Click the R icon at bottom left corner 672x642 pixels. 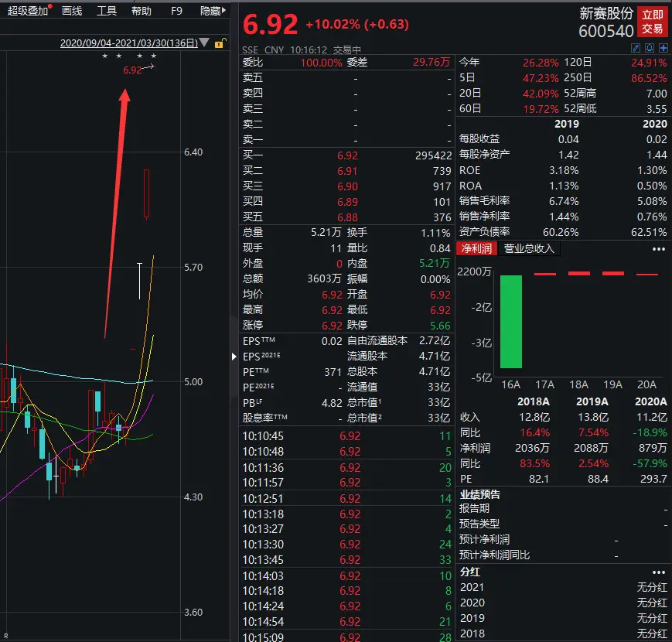coord(5,637)
